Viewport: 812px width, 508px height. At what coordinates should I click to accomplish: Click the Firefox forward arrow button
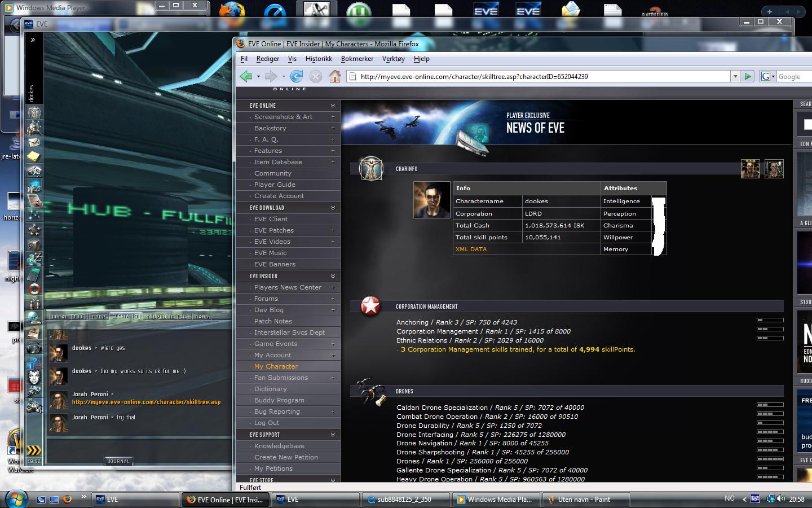(x=271, y=76)
